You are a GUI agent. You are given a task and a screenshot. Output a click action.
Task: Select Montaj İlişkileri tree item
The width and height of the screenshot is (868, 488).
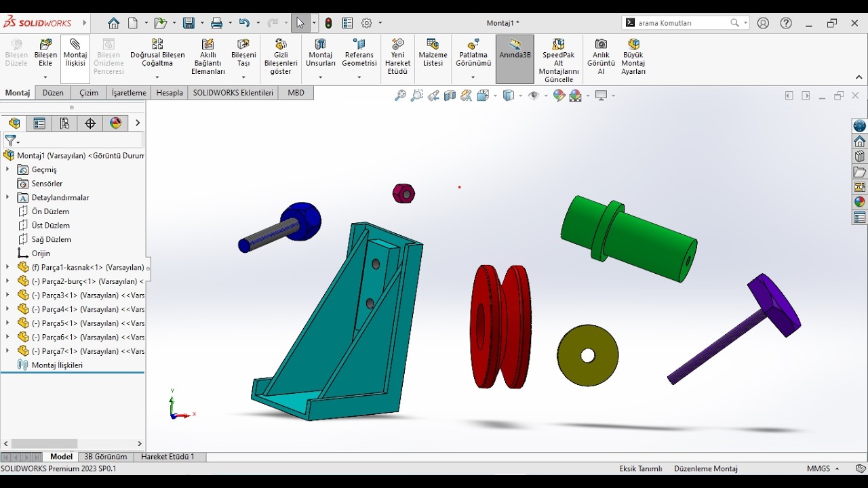click(57, 365)
